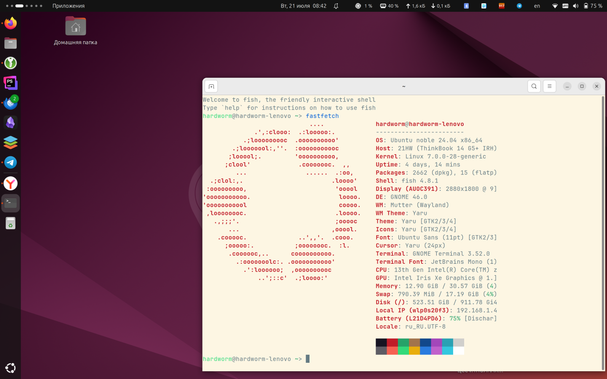Click the notifications bell in top bar

coord(336,6)
